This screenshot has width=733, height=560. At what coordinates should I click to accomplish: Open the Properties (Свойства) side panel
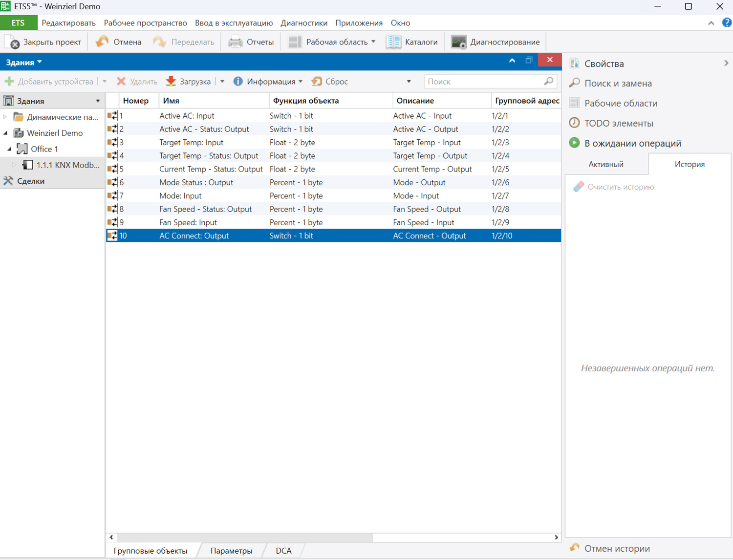click(604, 64)
